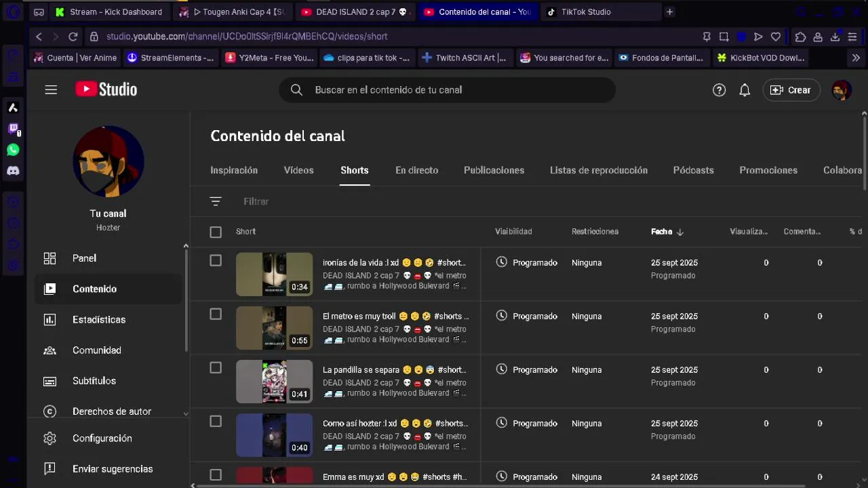
Task: Open notifications bell in Studio
Action: point(745,90)
